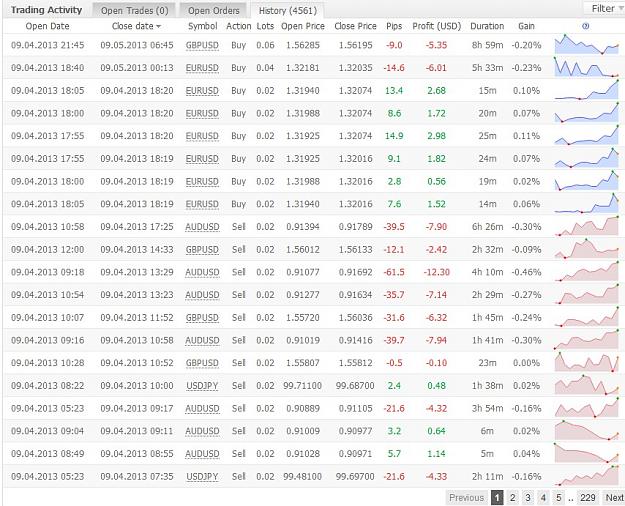Screen dimensions: 625x506
Task: Sort by Pips column header
Action: [x=394, y=26]
